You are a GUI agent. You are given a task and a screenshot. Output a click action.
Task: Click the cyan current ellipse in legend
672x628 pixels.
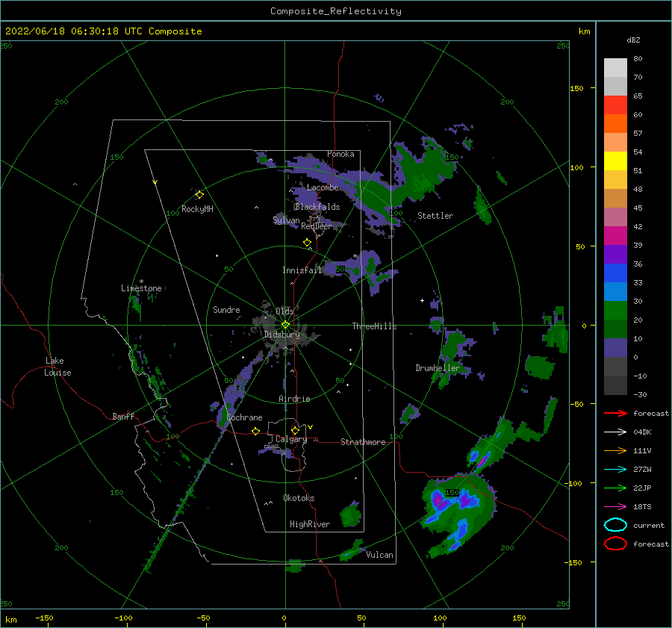pyautogui.click(x=615, y=525)
